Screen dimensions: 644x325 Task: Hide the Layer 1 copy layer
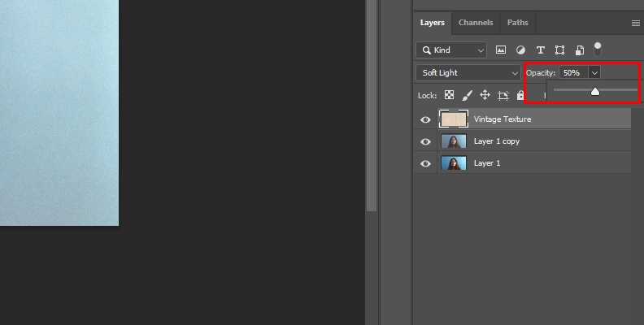pos(425,141)
